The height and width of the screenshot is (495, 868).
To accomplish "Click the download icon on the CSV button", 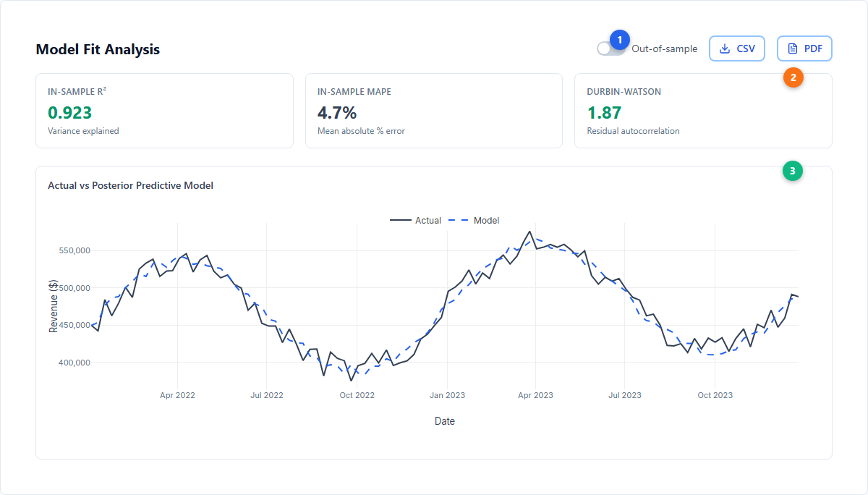I will 725,48.
